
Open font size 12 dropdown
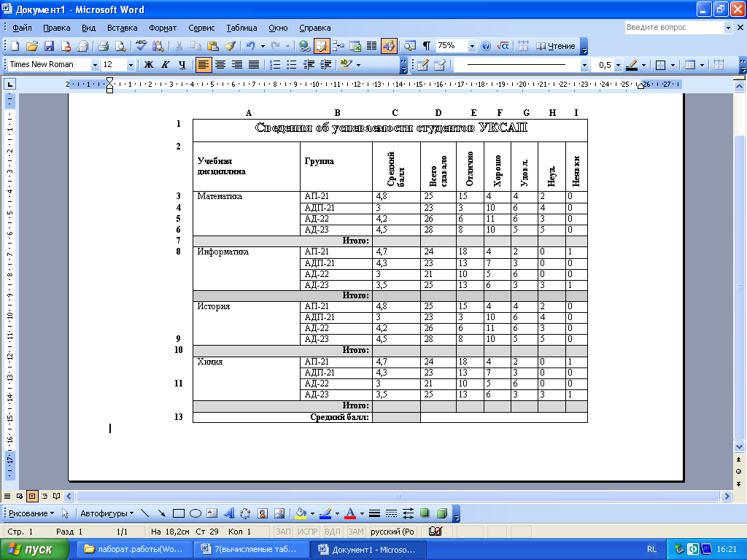click(x=131, y=65)
